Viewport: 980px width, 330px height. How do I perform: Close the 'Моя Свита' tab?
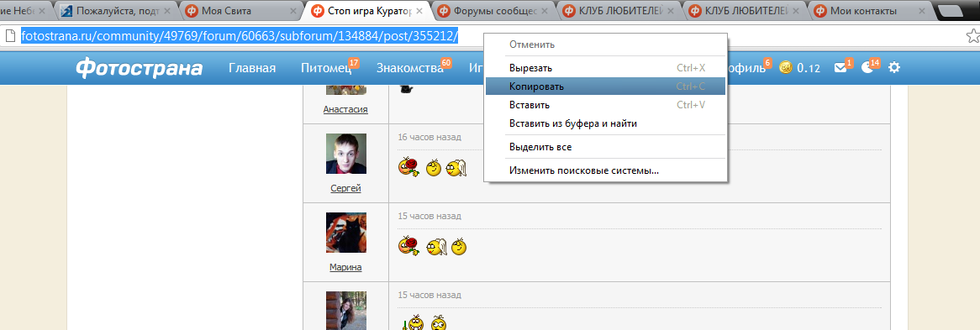[x=293, y=11]
